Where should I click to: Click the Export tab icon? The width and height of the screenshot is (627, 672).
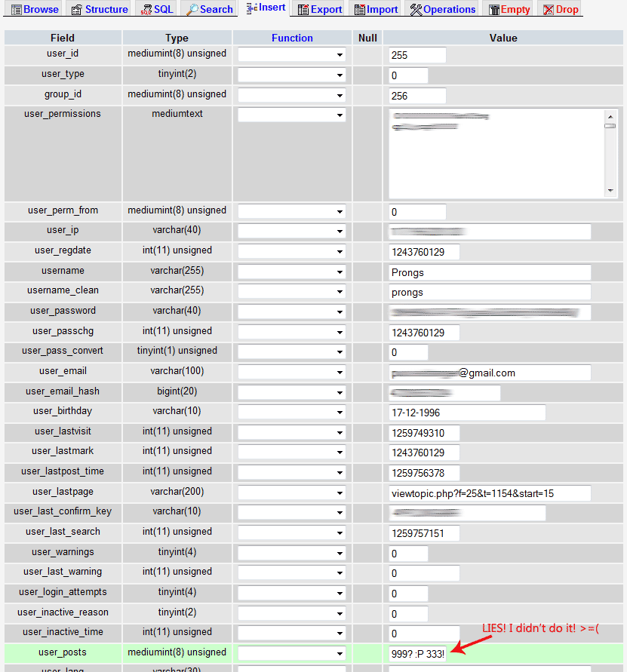[x=303, y=10]
